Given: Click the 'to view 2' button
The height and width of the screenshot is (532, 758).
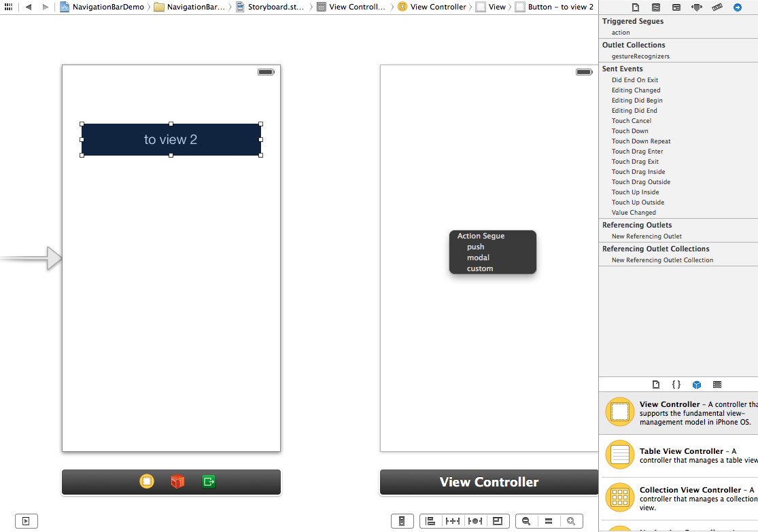Looking at the screenshot, I should point(171,139).
